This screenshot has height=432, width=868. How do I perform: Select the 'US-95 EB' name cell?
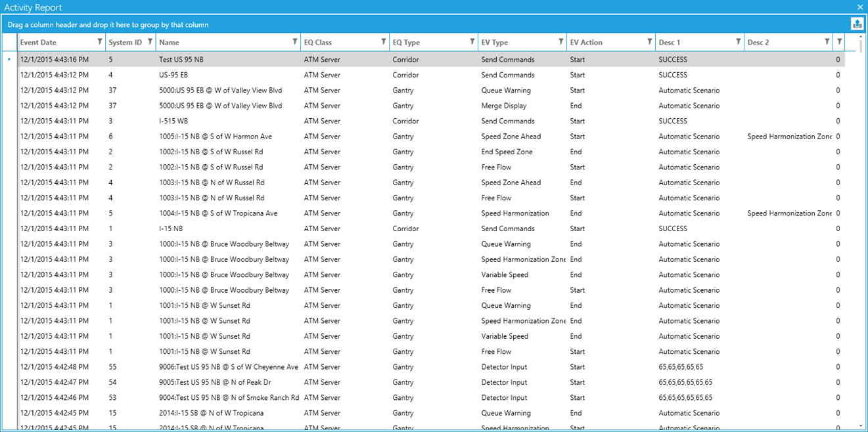tap(228, 75)
